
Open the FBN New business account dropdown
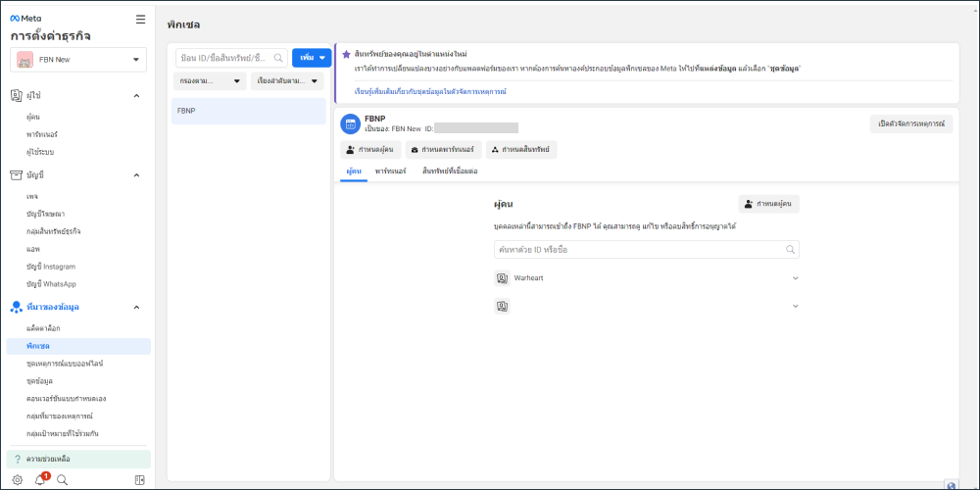(x=78, y=60)
